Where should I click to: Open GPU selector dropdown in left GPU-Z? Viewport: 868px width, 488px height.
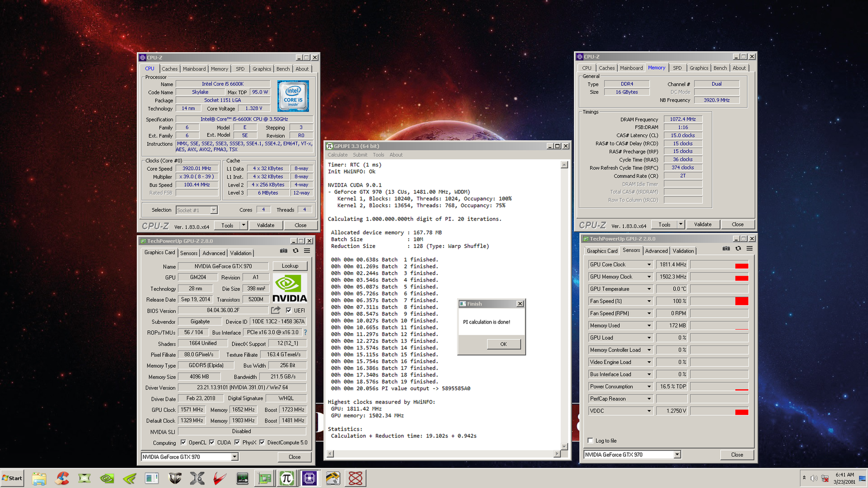click(x=235, y=457)
